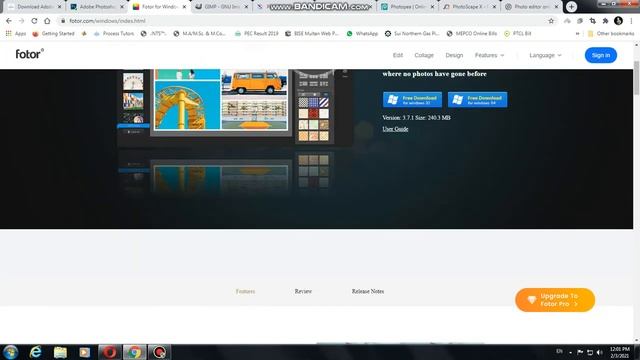
Task: Click Free Download for Windows 64
Action: click(x=477, y=100)
